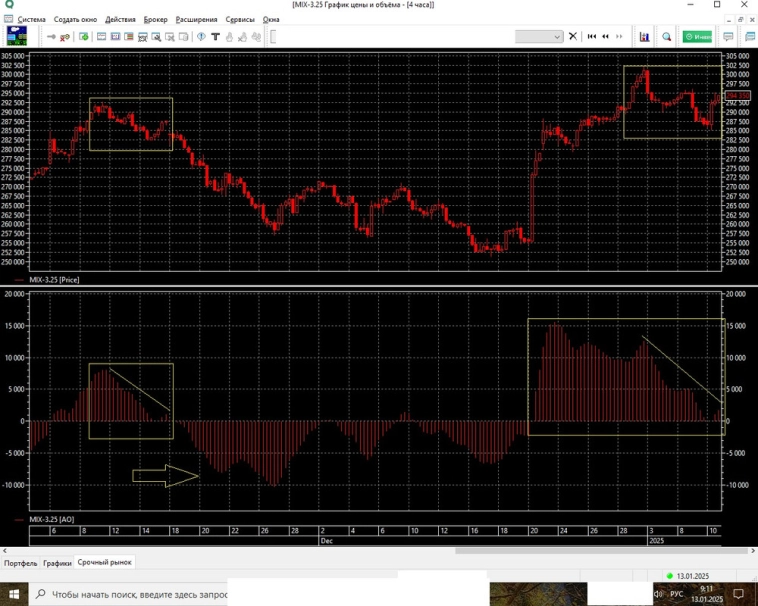Switch to the Портфель tab

tap(20, 563)
